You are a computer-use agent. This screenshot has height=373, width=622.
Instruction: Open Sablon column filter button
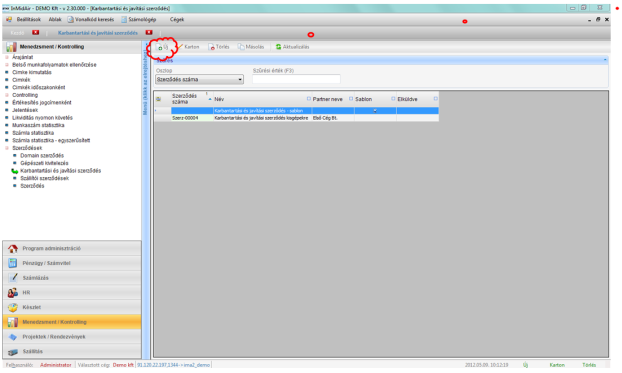(393, 98)
